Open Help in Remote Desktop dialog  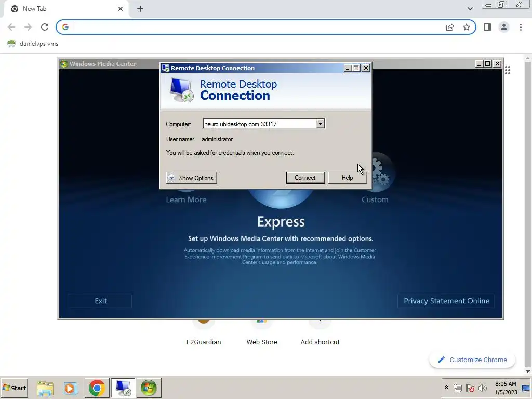coord(347,178)
